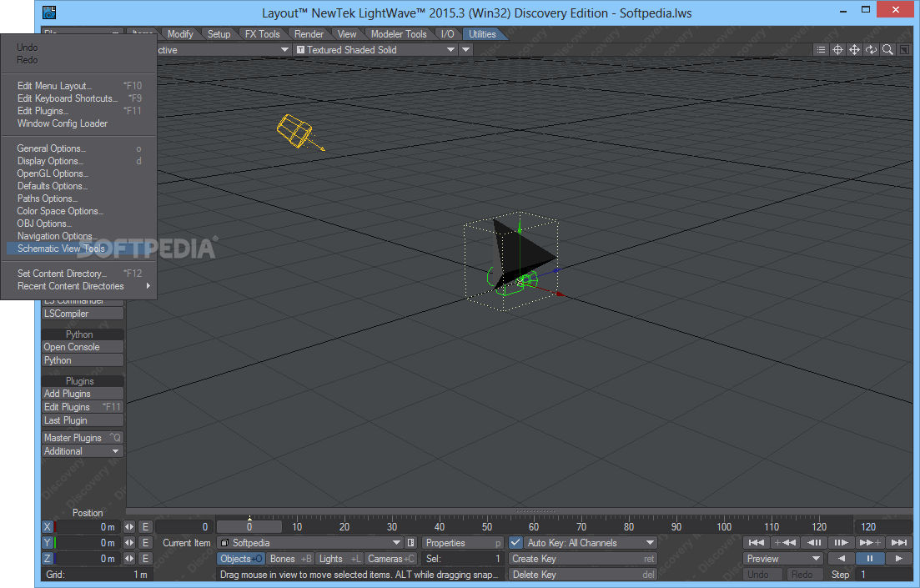920x588 pixels.
Task: Click the Open Console button
Action: (x=82, y=347)
